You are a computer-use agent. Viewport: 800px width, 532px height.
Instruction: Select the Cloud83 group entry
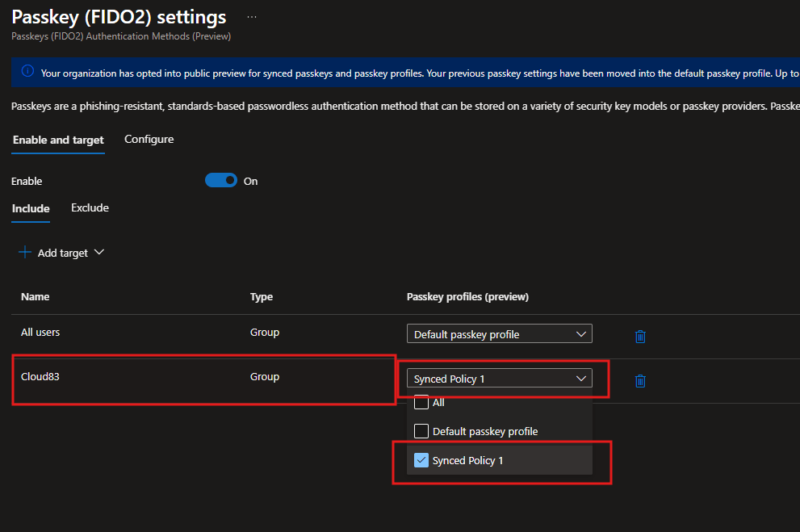(40, 377)
